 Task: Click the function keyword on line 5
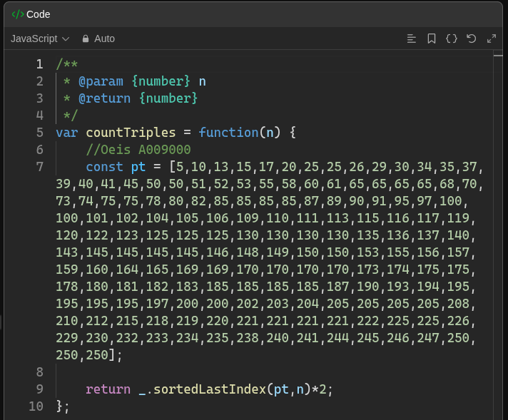(228, 133)
